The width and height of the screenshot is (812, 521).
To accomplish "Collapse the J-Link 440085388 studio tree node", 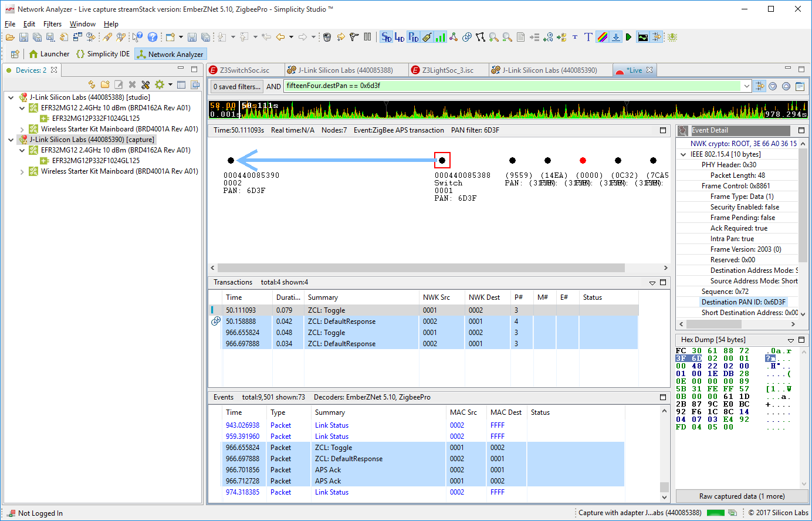I will click(x=11, y=97).
